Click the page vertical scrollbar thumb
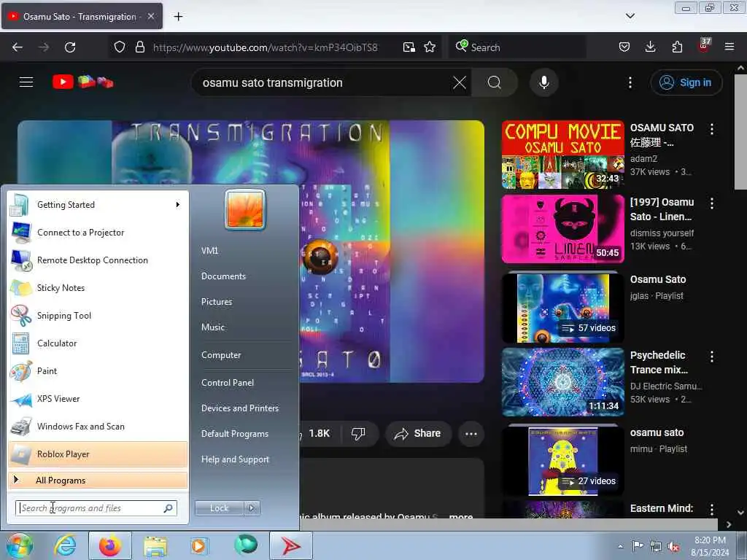Viewport: 747px width, 560px height. point(740,132)
